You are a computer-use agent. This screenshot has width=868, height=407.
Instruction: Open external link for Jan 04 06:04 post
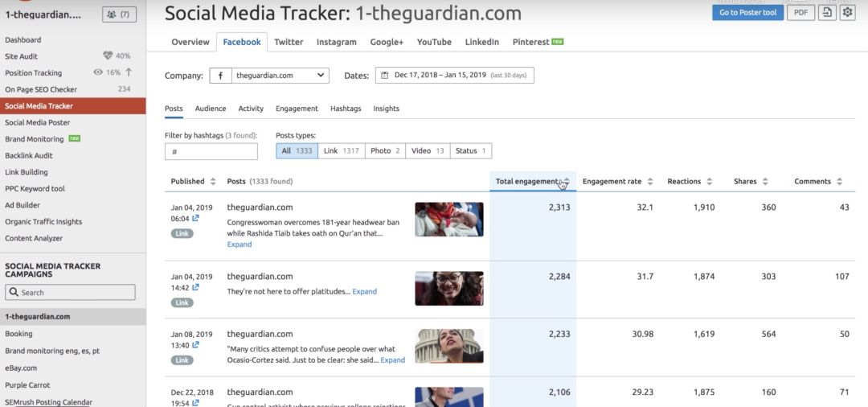[195, 218]
